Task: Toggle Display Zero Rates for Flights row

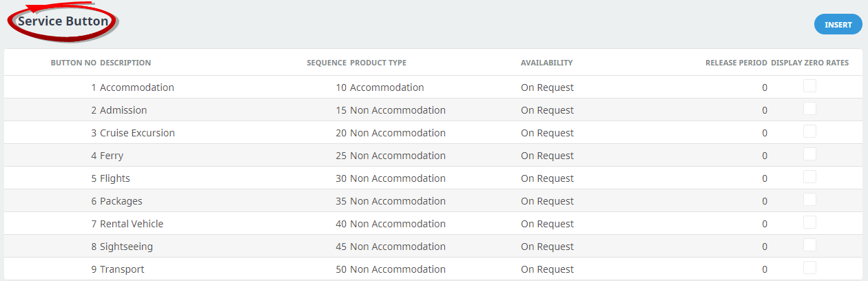Action: (809, 177)
